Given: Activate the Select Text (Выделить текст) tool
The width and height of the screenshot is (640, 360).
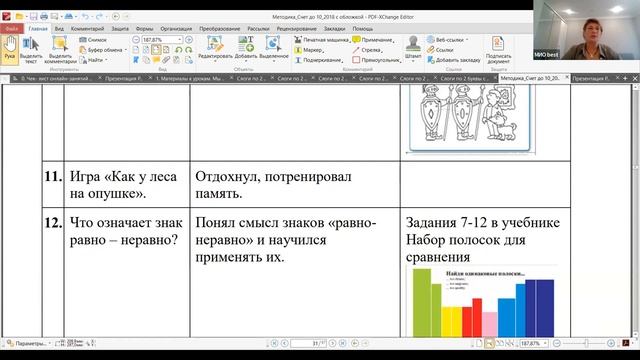Looking at the screenshot, I should pyautogui.click(x=31, y=50).
